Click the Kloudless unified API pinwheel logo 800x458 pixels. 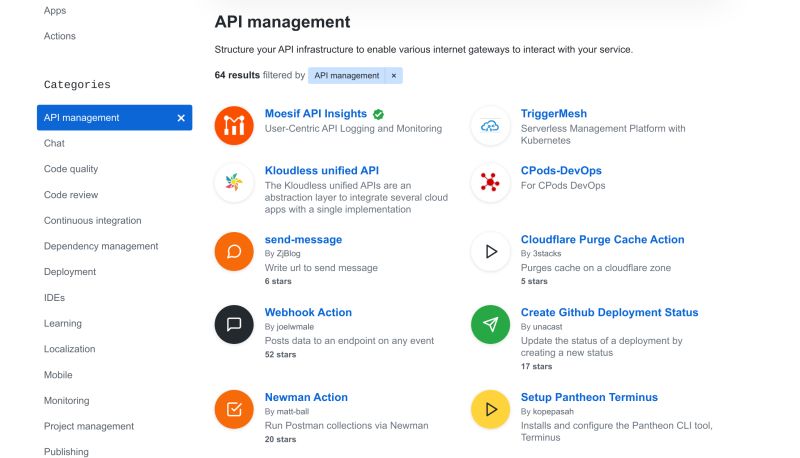(x=234, y=183)
